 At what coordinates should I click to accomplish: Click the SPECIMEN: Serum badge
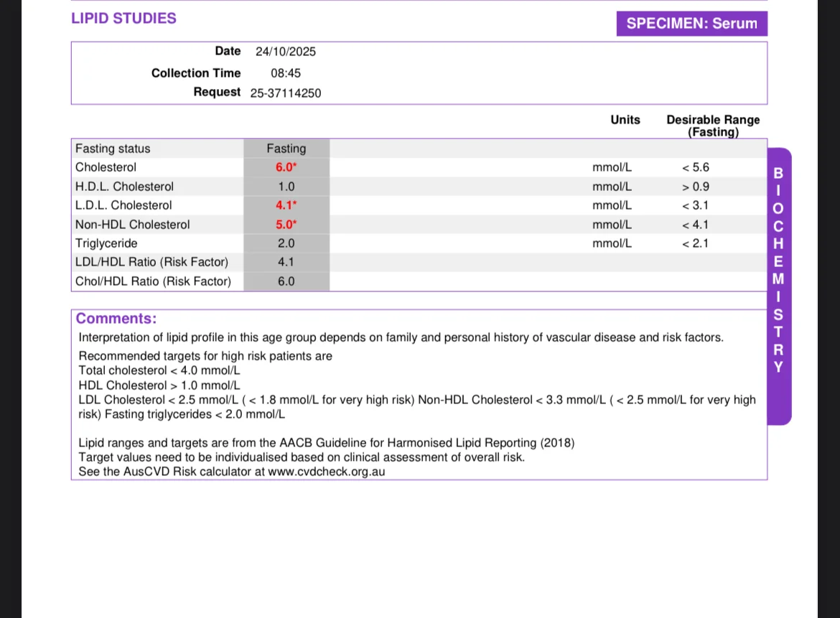tap(691, 24)
